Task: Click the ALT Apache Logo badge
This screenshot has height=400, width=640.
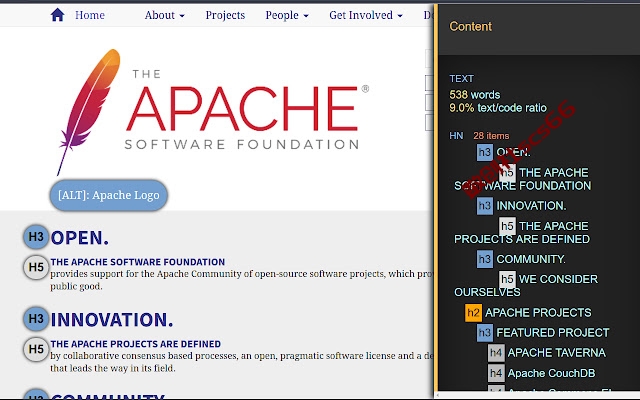Action: (109, 195)
